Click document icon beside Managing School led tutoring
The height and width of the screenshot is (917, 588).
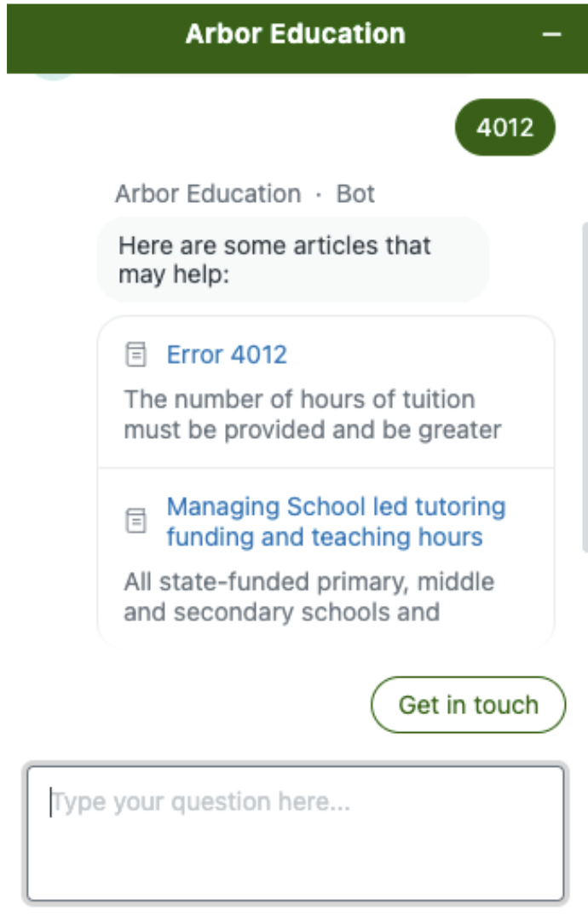click(x=136, y=521)
